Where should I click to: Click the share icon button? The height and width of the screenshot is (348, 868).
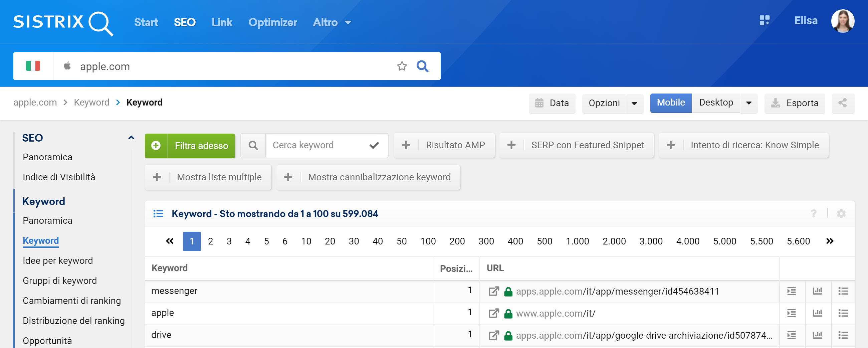click(843, 103)
